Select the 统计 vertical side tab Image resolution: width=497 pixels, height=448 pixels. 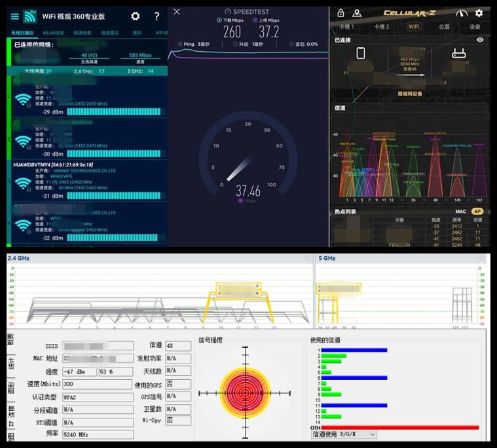tap(10, 364)
